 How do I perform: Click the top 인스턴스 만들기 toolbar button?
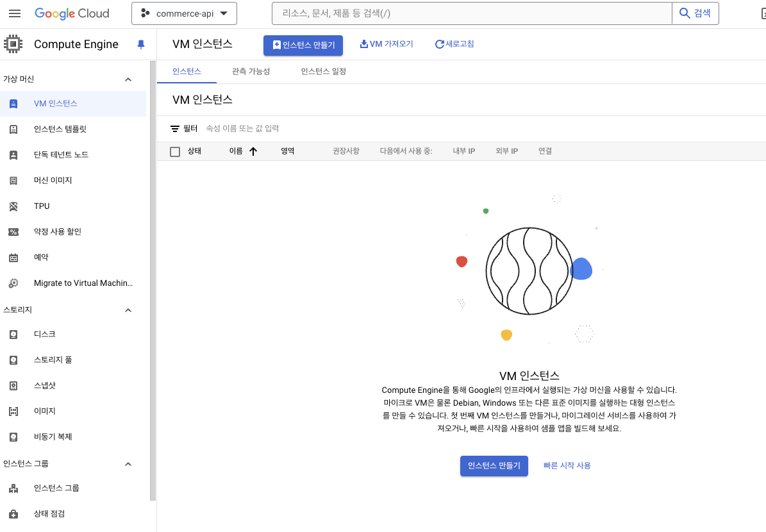pos(303,45)
